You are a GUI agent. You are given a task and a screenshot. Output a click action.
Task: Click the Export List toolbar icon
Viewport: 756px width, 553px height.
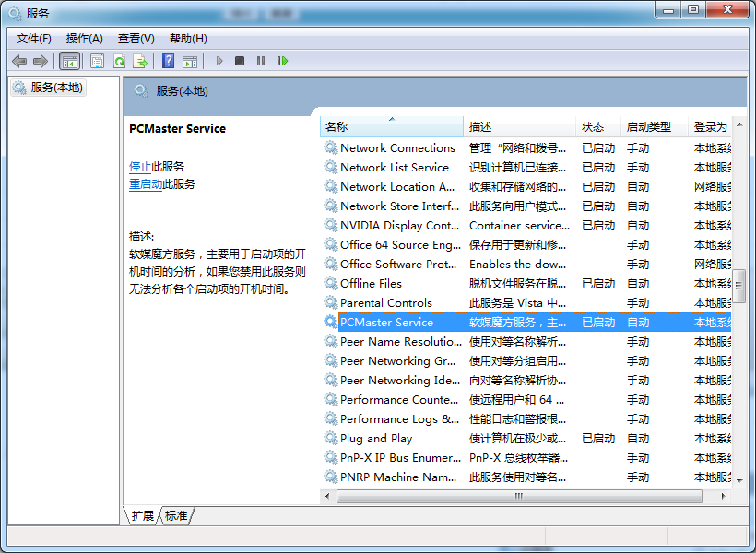point(140,61)
